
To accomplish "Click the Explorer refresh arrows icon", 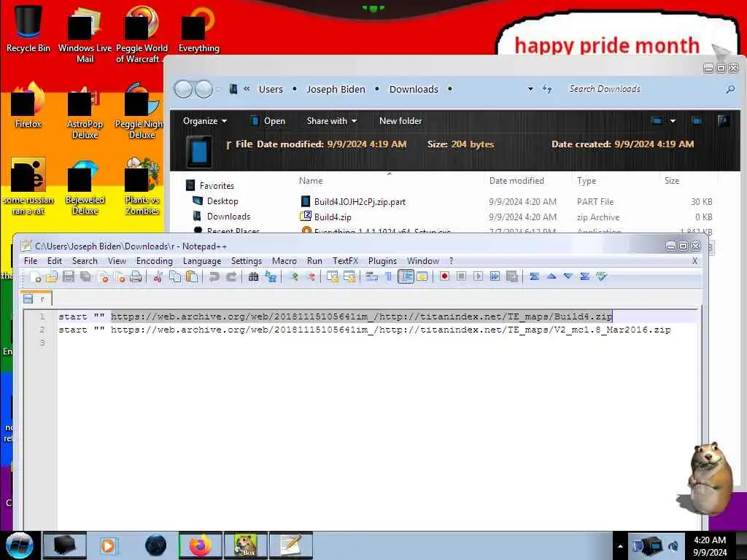I will point(547,89).
